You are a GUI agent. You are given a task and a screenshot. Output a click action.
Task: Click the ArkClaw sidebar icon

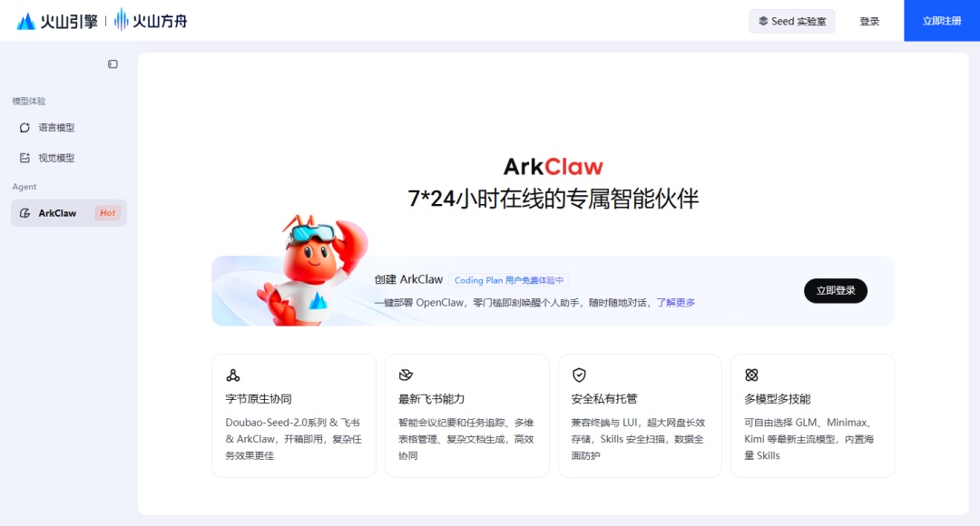(24, 213)
